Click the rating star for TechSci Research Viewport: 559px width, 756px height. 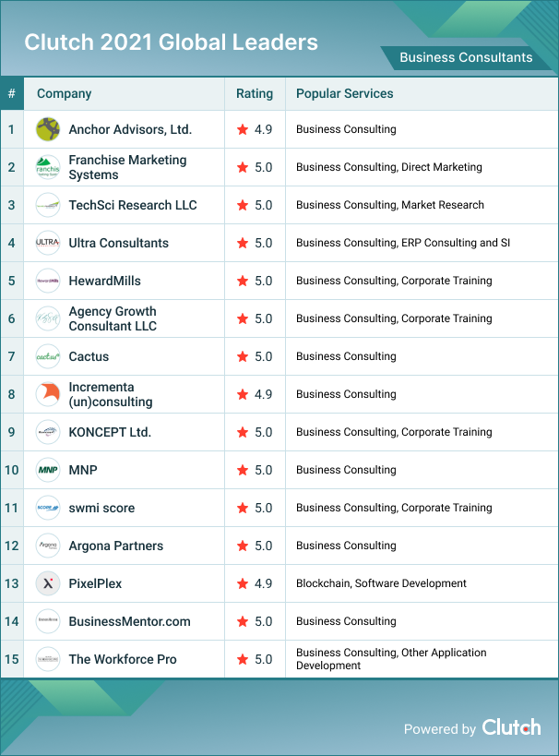tap(243, 205)
